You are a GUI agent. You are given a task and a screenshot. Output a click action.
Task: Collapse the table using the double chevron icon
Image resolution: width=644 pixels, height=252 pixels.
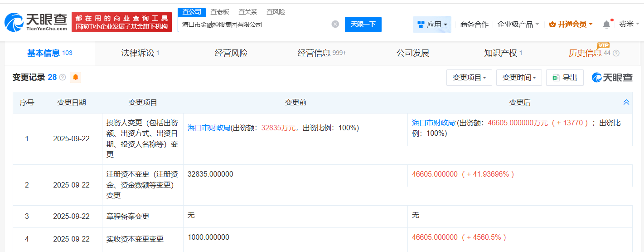click(626, 103)
